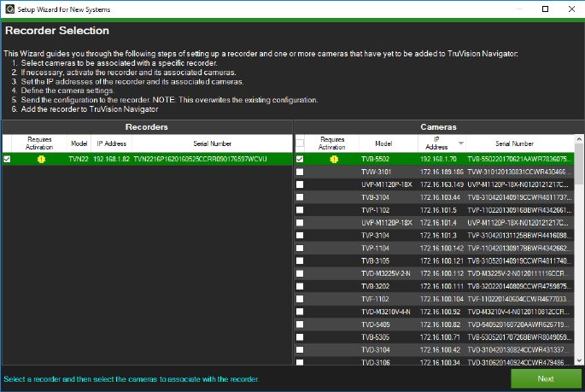Sort cameras by Model column header
This screenshot has height=392, width=585.
(x=388, y=143)
